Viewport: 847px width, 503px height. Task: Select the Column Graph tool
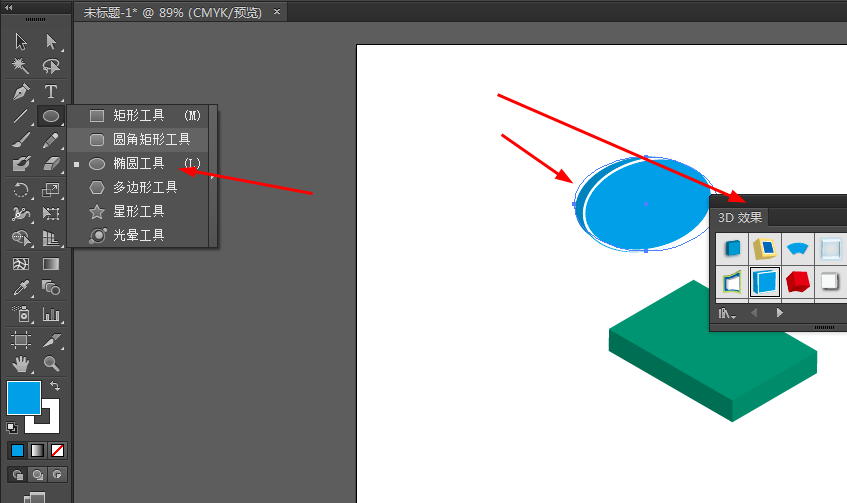tap(51, 313)
